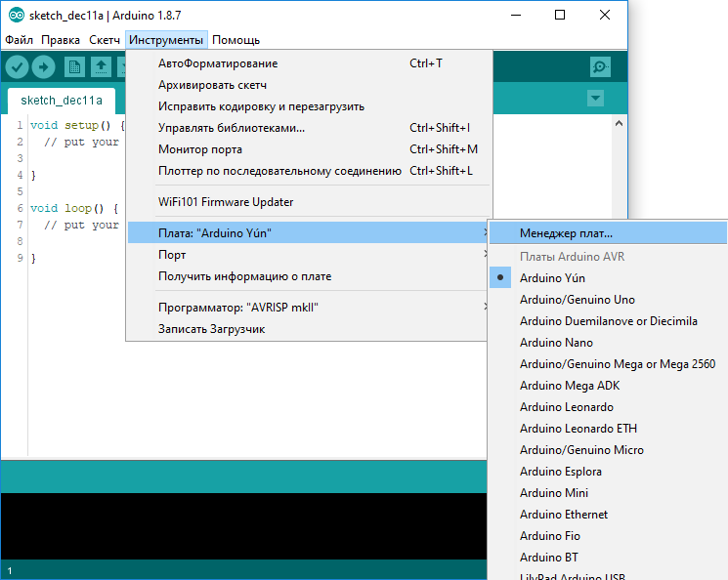Select Arduino Nano board
This screenshot has height=580, width=728.
[608, 343]
